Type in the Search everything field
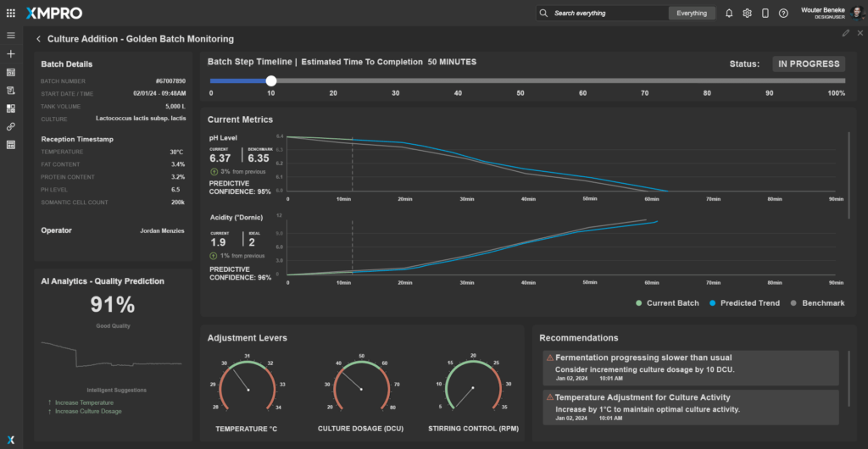This screenshot has height=449, width=868. pyautogui.click(x=606, y=14)
